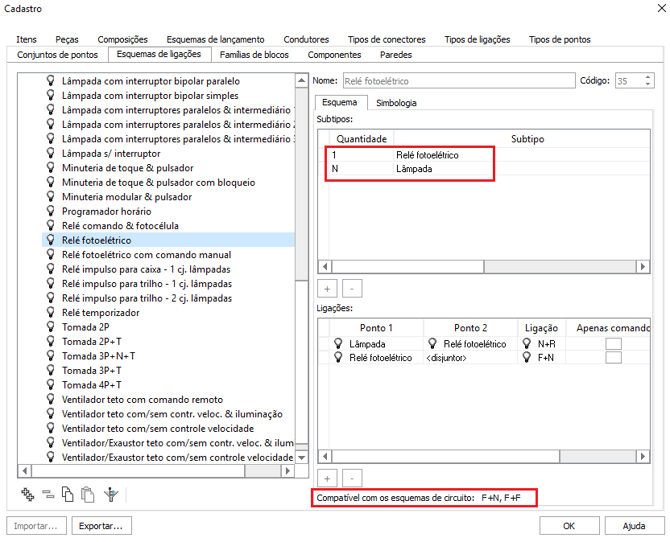Screen dimensions: 670x542
Task: Click the remove scheme icon below list
Action: point(47,493)
